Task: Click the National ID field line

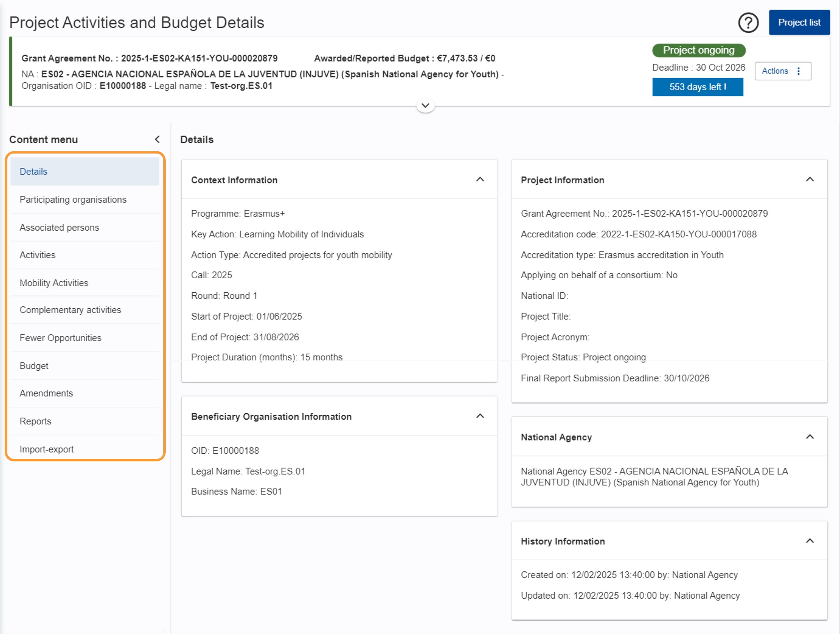Action: coord(544,296)
